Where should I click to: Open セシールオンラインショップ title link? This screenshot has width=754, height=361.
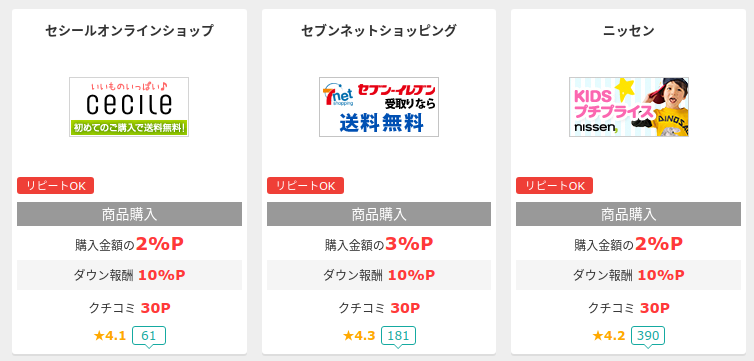129,31
